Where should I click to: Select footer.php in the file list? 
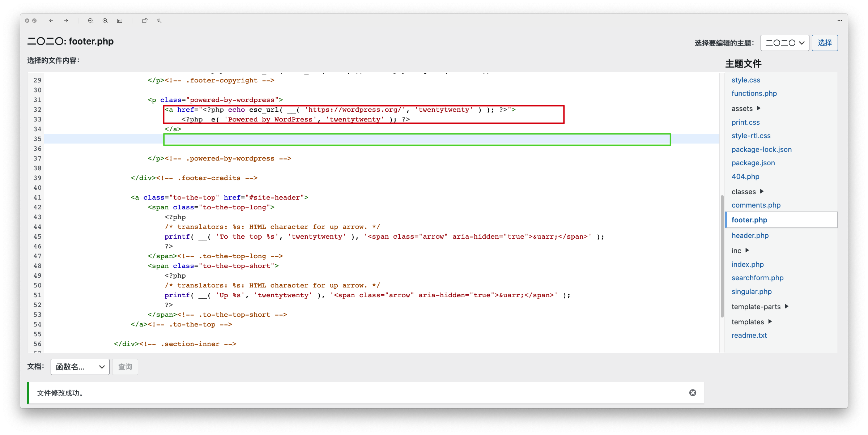coord(749,220)
